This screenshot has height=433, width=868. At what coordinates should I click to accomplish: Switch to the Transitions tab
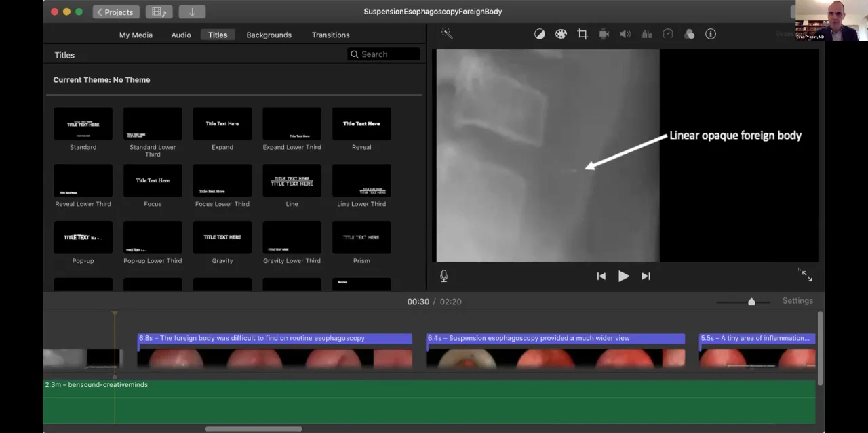click(x=330, y=35)
